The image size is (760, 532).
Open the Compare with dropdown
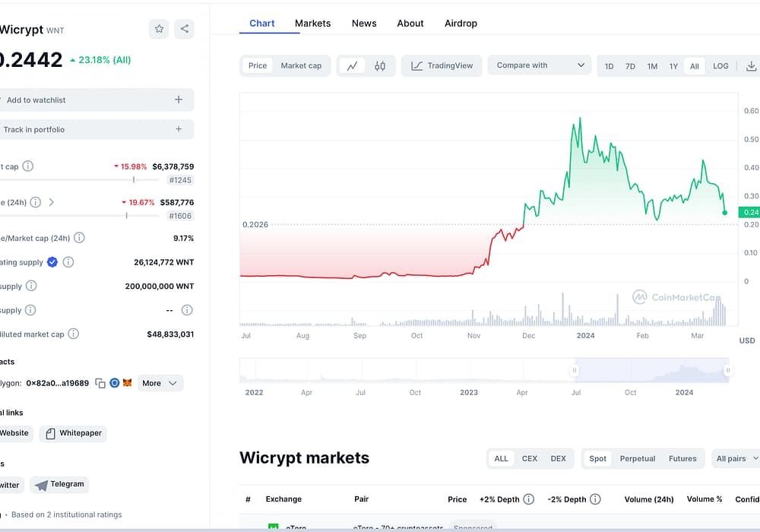(x=540, y=65)
